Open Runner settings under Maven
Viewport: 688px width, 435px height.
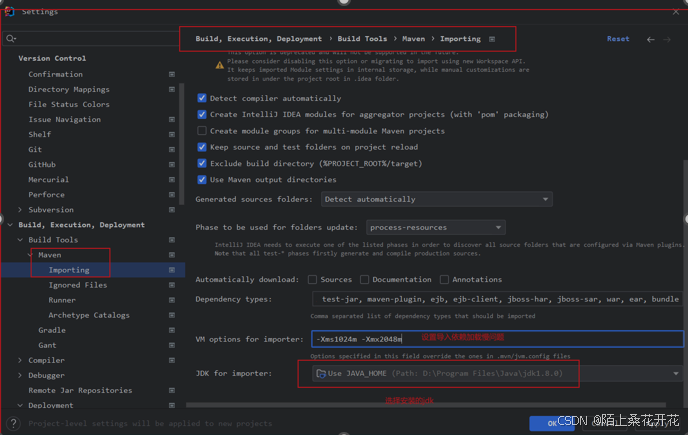pos(62,300)
